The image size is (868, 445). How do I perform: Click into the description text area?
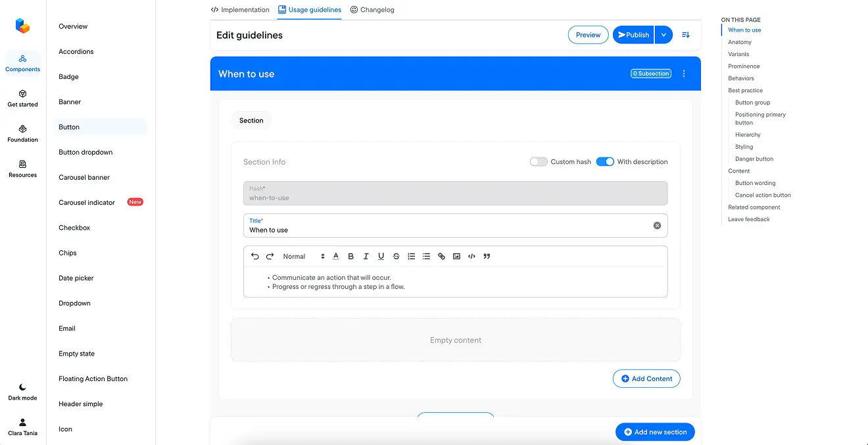pos(455,282)
